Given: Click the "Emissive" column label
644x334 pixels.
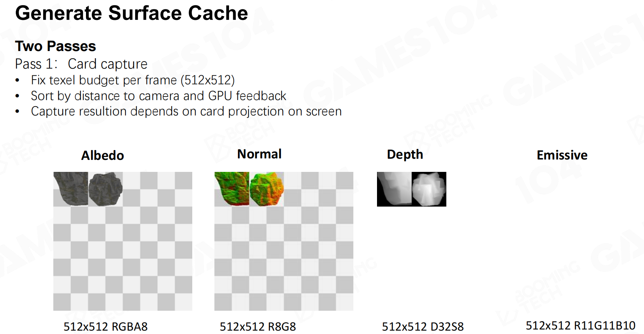Looking at the screenshot, I should (562, 155).
